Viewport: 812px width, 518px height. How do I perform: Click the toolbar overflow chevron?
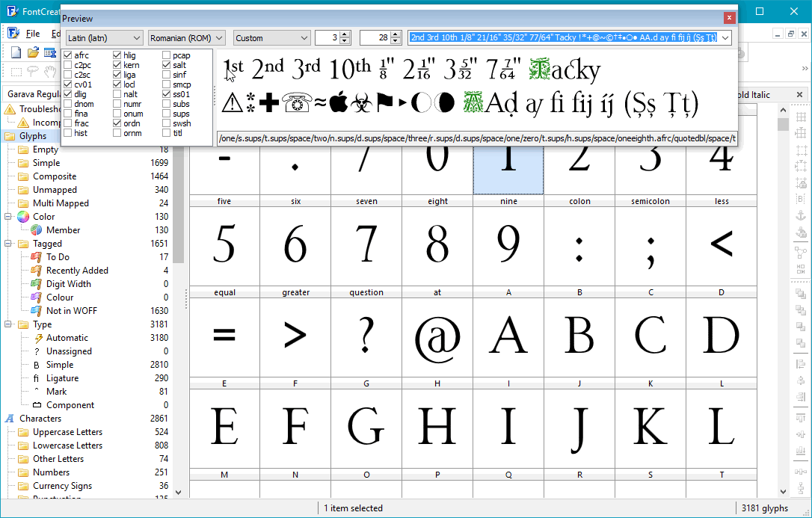[805, 68]
